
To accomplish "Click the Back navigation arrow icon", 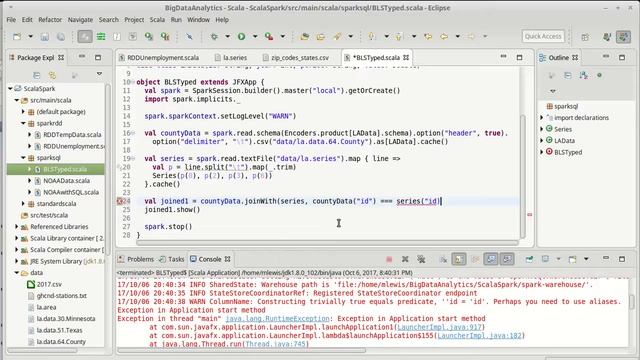I will (444, 37).
